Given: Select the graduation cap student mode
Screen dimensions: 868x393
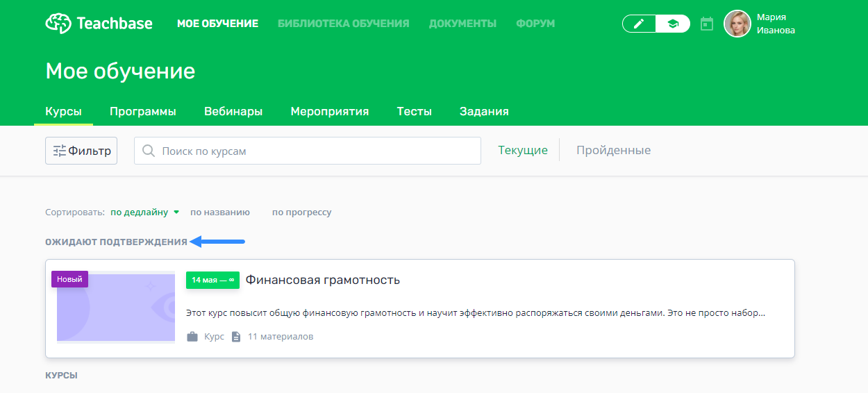Looking at the screenshot, I should (673, 24).
